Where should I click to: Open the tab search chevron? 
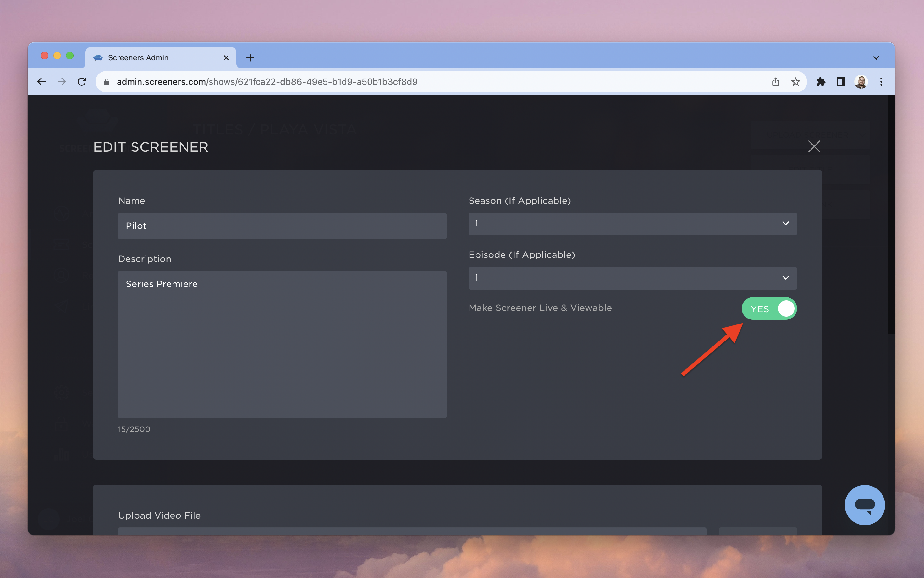pos(876,58)
